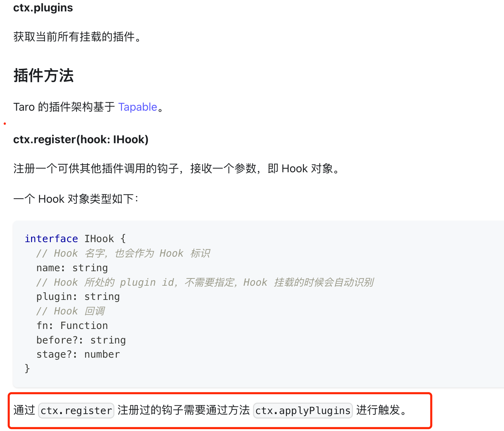Click the closing brace of IHook interface
Image resolution: width=504 pixels, height=431 pixels.
27,369
